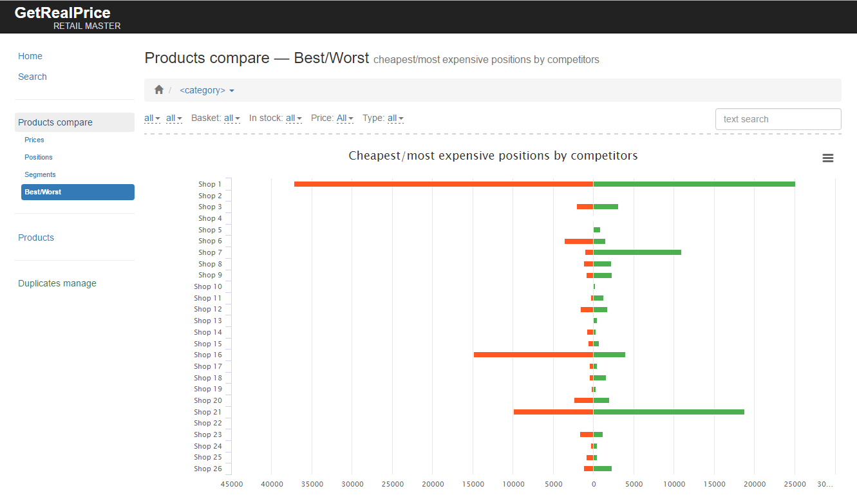Viewport: 857px width, 504px height.
Task: Select the Best/Worst active tab
Action: tap(78, 192)
